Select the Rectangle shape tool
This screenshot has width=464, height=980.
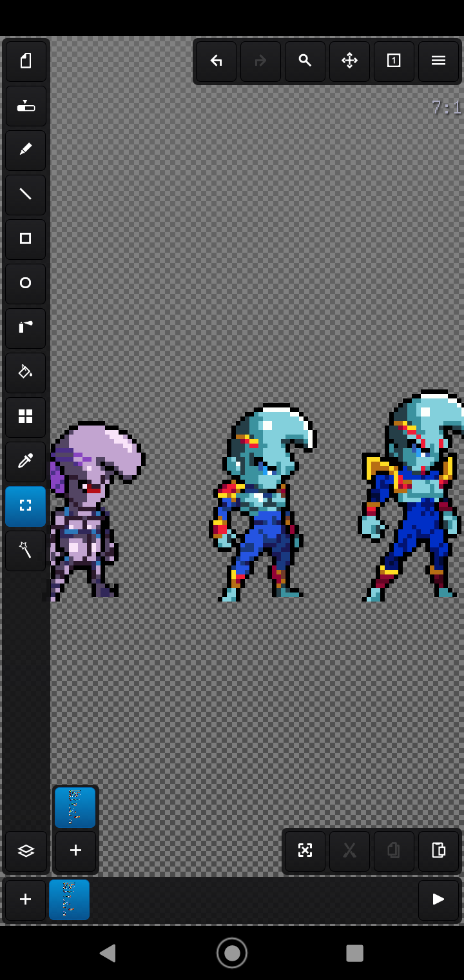pos(26,239)
